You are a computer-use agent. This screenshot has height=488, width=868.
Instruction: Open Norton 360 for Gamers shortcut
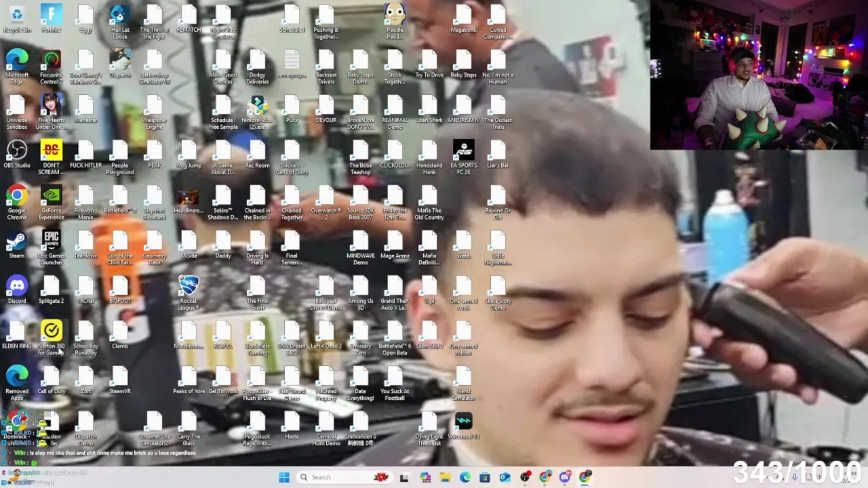[51, 338]
